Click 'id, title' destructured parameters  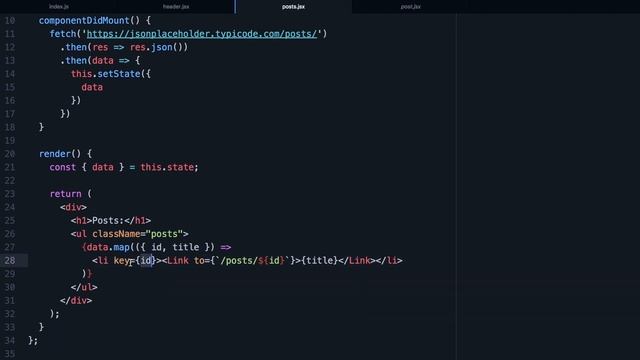tap(175, 247)
